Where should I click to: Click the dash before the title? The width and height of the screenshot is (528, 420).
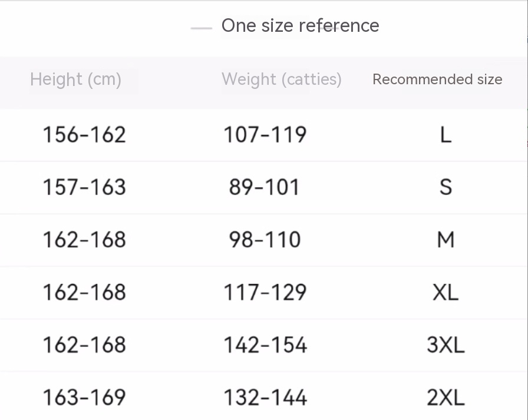[202, 28]
